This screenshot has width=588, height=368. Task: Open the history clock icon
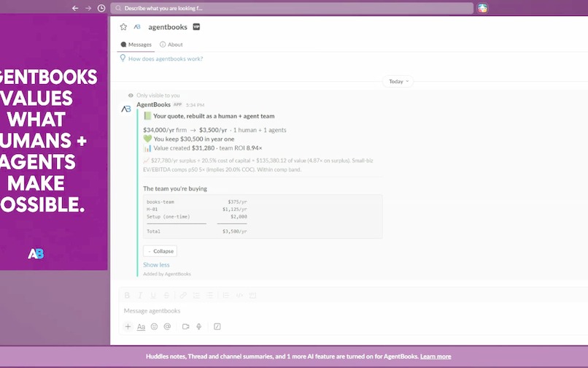[x=101, y=8]
